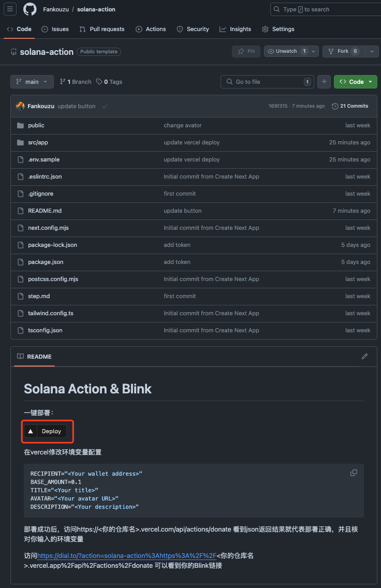Open the .gitignore file
381x588 pixels.
tap(40, 194)
